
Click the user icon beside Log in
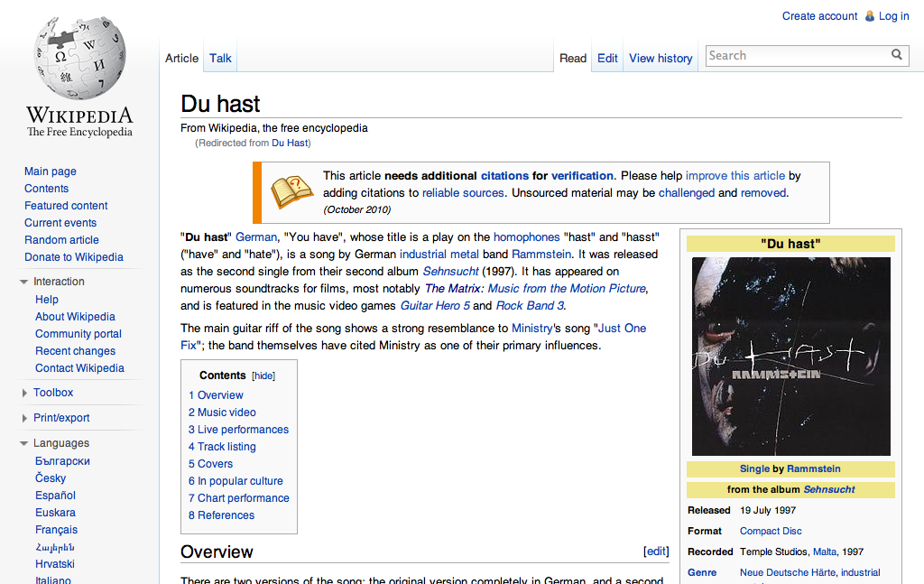click(x=869, y=16)
